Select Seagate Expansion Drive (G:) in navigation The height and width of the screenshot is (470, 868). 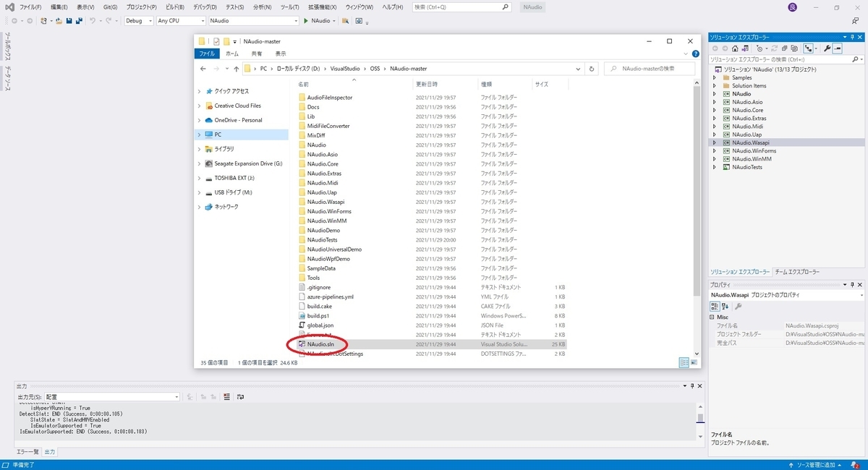coord(248,163)
